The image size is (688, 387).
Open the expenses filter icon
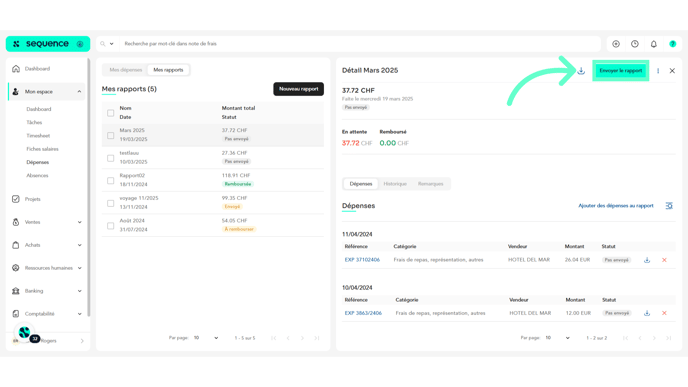[x=669, y=206]
